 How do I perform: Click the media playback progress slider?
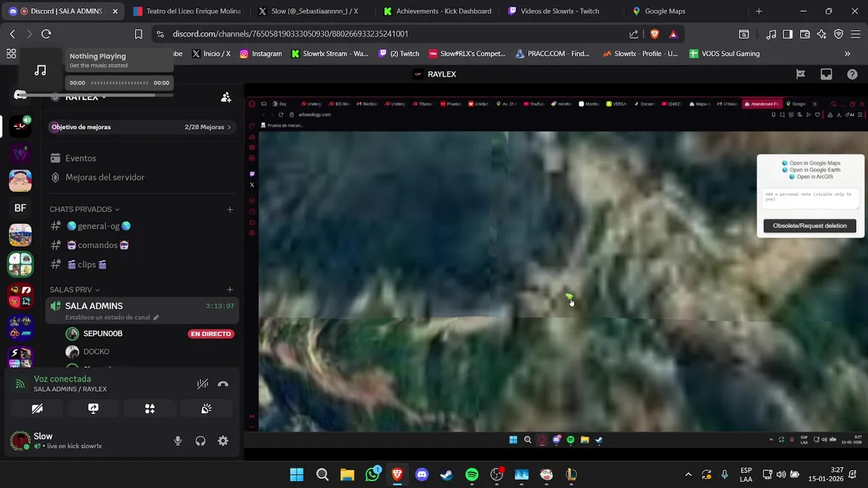120,83
